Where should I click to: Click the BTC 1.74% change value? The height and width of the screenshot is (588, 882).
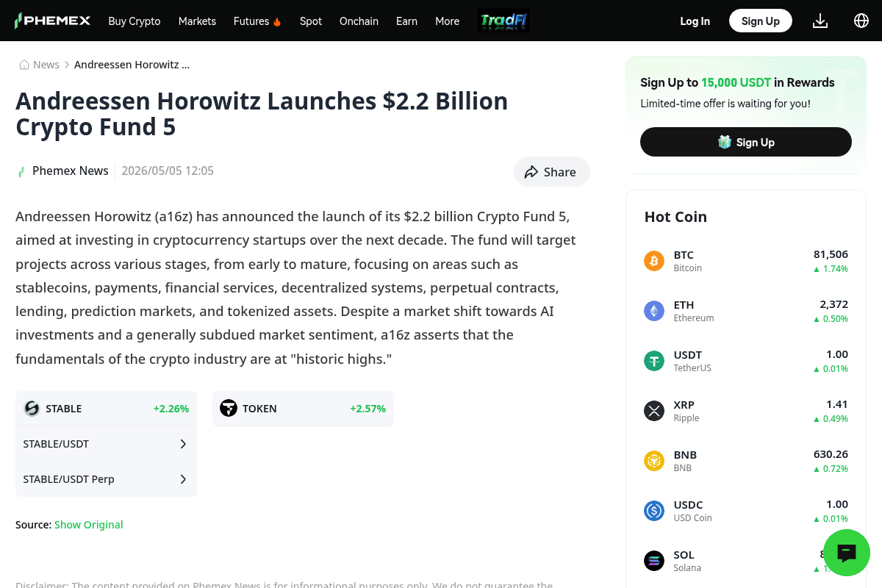pos(831,269)
